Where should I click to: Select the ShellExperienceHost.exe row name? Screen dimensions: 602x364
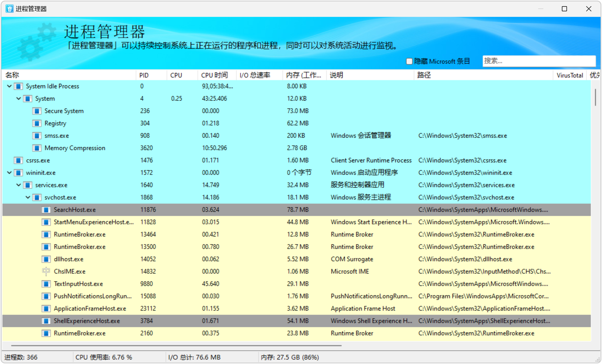coord(87,321)
